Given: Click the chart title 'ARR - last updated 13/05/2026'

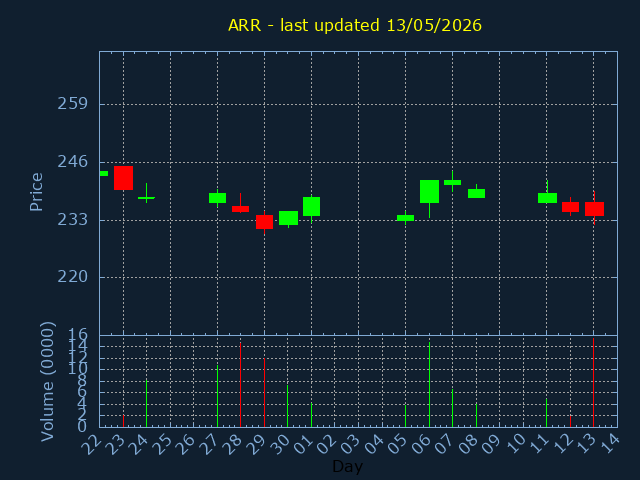Looking at the screenshot, I should [x=355, y=25].
